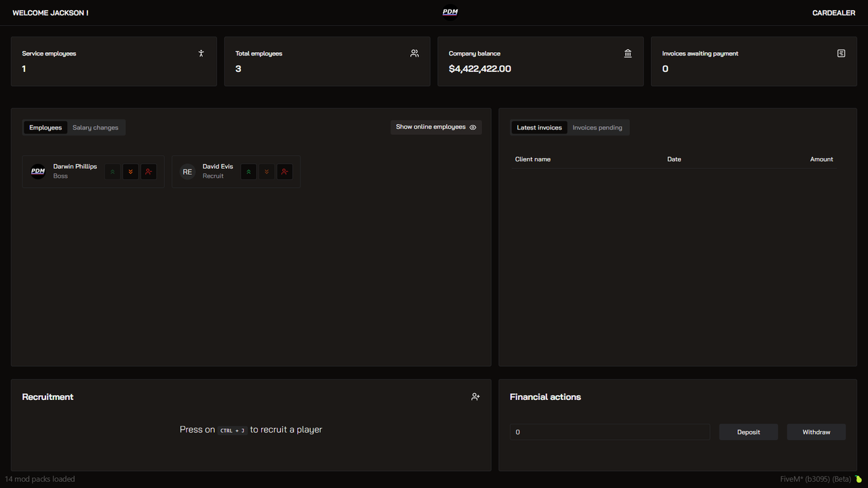
Task: Promote Darwin Phillips using green up arrows
Action: point(112,171)
